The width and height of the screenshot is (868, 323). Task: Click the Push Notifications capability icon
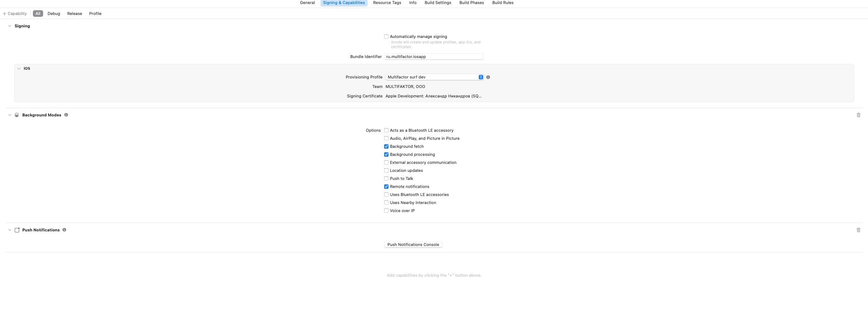pos(17,230)
